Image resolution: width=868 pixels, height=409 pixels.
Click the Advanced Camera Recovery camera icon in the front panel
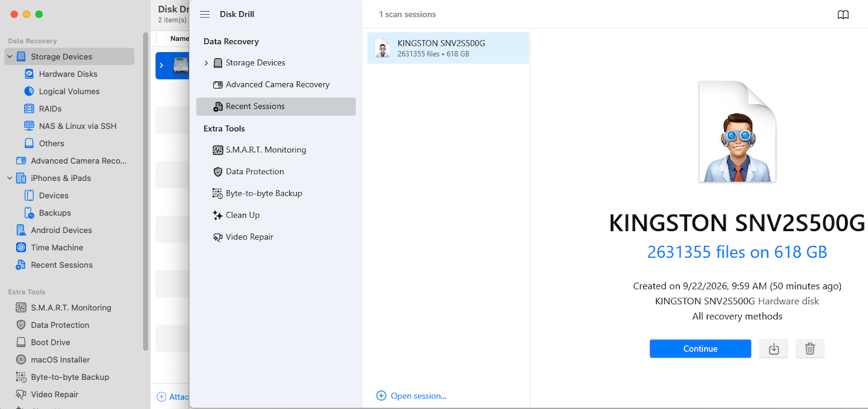[x=217, y=84]
